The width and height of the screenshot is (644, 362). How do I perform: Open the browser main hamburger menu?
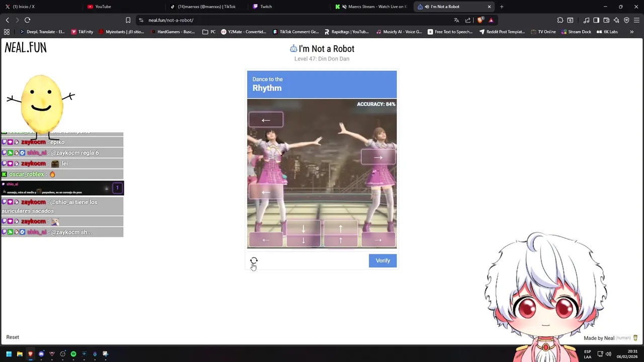[637, 20]
